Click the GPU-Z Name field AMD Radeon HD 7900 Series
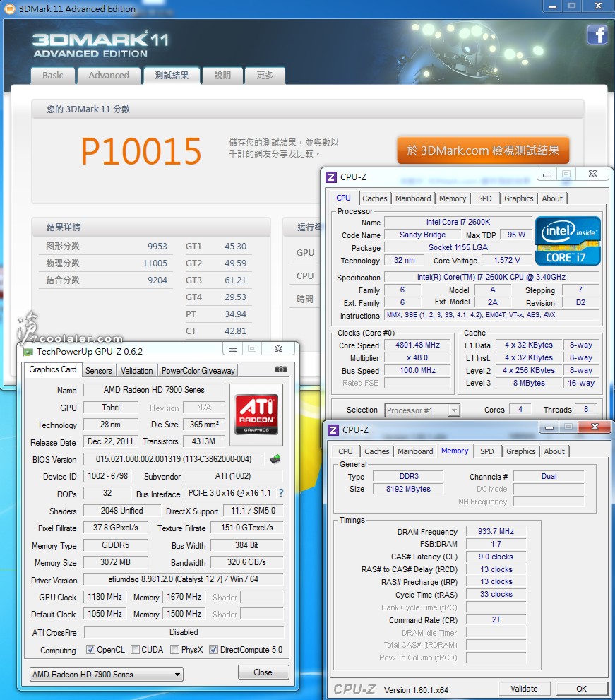Image resolution: width=615 pixels, height=700 pixels. (154, 390)
